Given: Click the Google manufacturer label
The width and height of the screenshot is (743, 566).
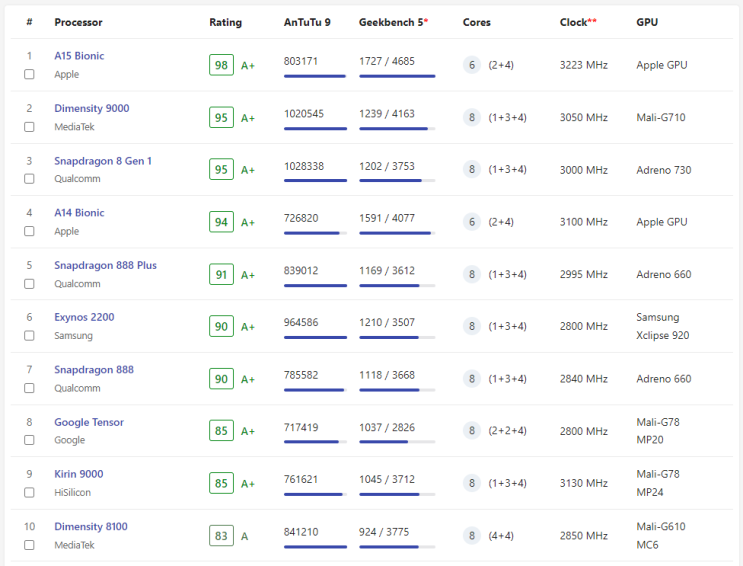Looking at the screenshot, I should pos(69,440).
